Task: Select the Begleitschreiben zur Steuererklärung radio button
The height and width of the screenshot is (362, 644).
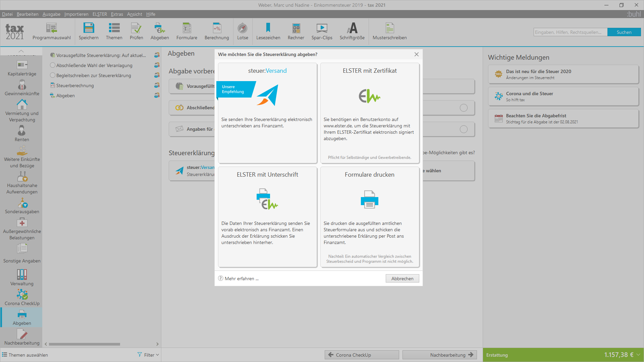Action: (53, 75)
